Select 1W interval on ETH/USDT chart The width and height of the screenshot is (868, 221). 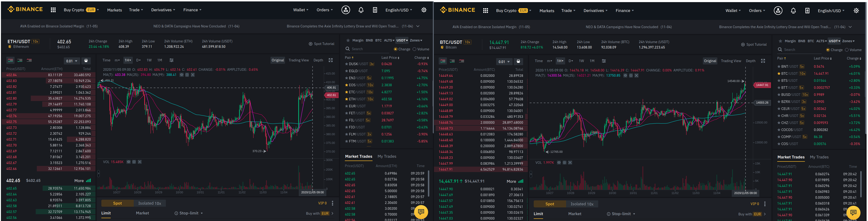(149, 60)
